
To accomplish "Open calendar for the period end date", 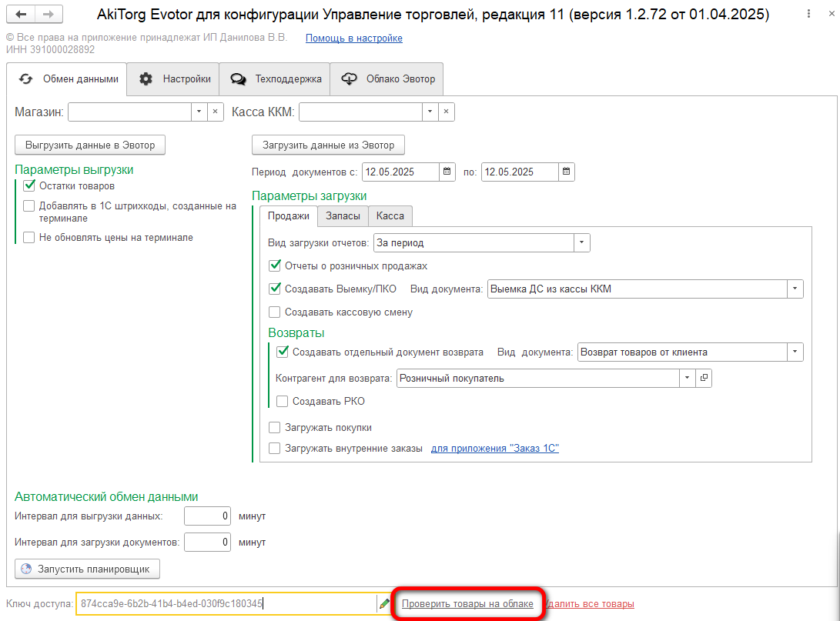I will coord(566,172).
